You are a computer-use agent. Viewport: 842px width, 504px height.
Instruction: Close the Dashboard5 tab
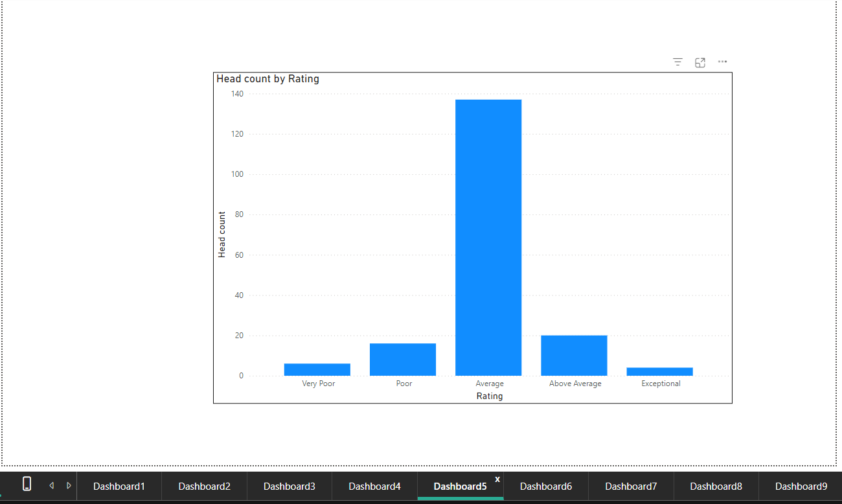coord(497,479)
